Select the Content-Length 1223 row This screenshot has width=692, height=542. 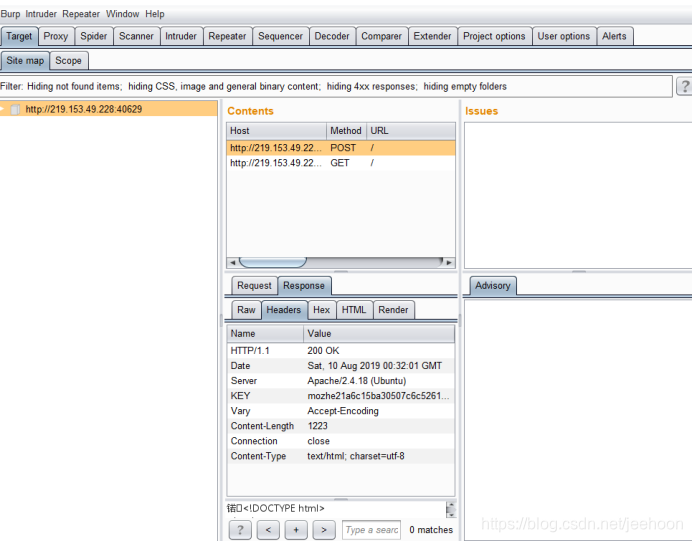tap(341, 426)
